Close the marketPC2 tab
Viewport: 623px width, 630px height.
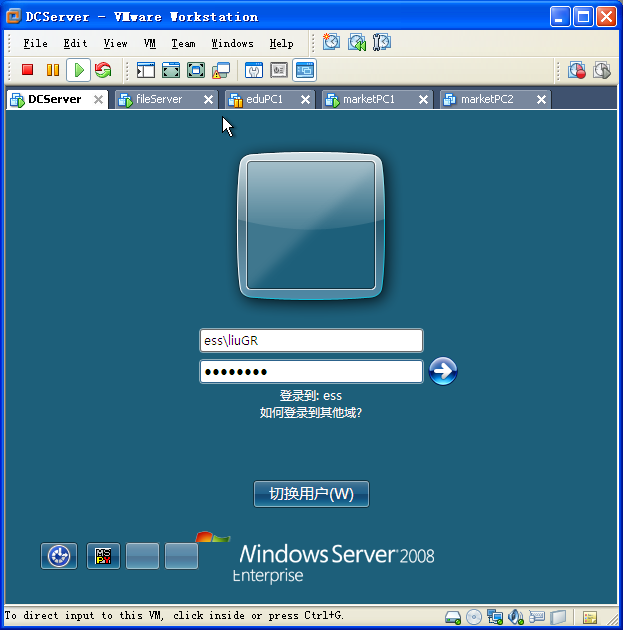(541, 100)
